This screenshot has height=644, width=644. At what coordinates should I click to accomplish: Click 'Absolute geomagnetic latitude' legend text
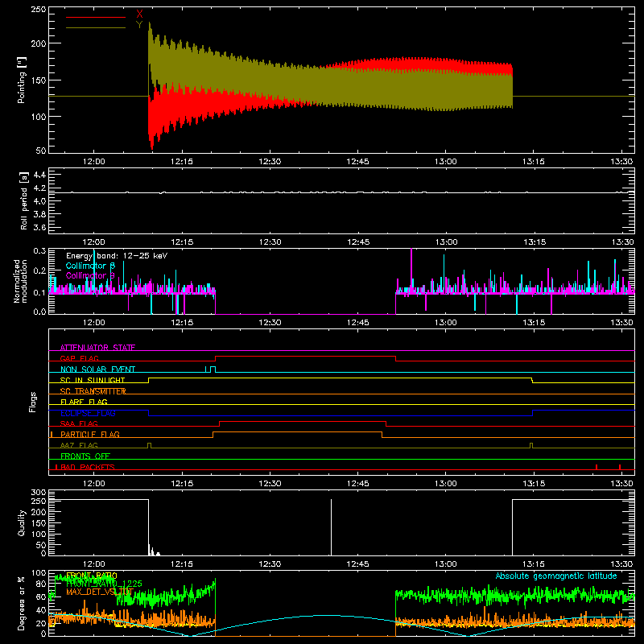point(556,576)
